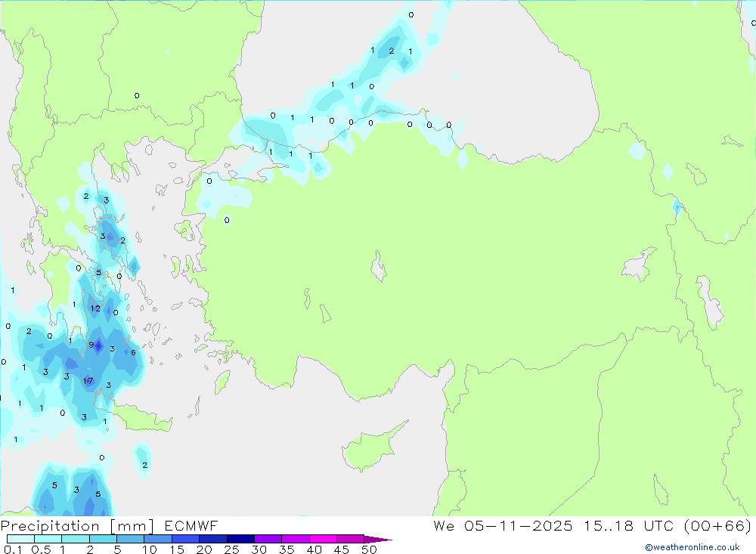Image resolution: width=756 pixels, height=554 pixels.
Task: Select the 25–30 mm navy legend swatch
Action: 240,539
